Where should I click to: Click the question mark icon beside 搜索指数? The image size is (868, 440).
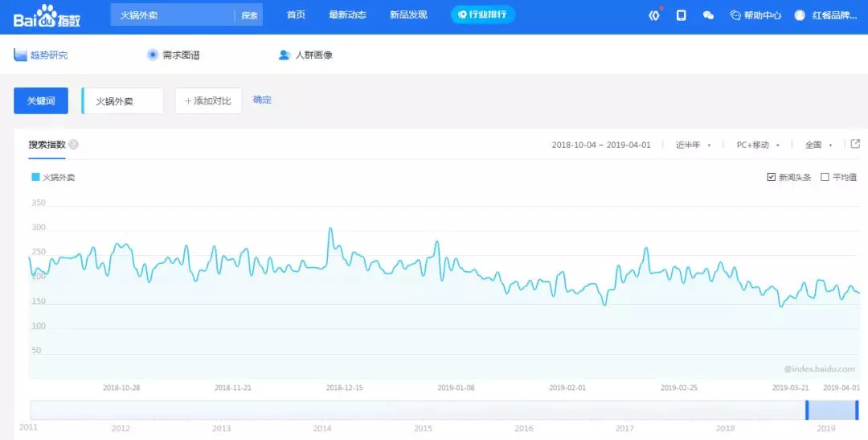coord(74,145)
